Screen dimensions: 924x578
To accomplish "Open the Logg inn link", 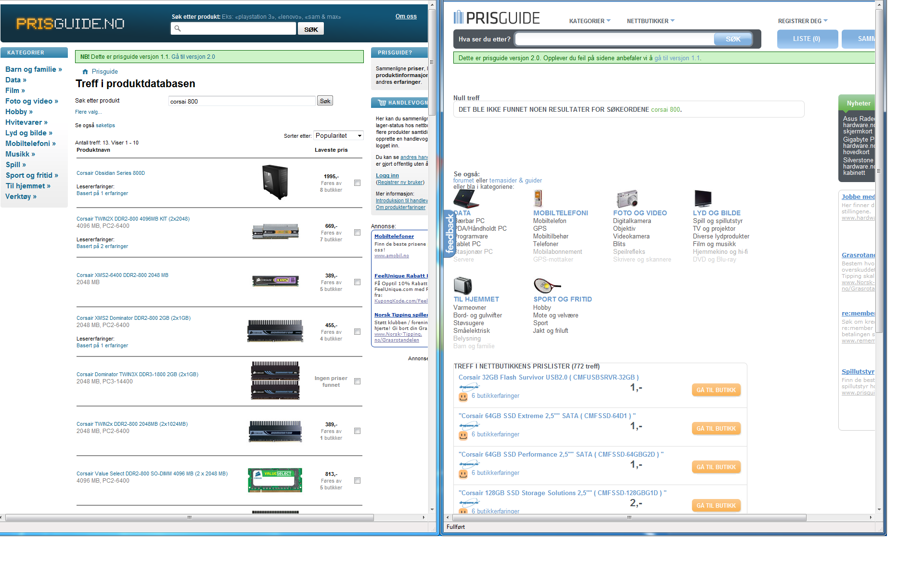I will (x=387, y=175).
